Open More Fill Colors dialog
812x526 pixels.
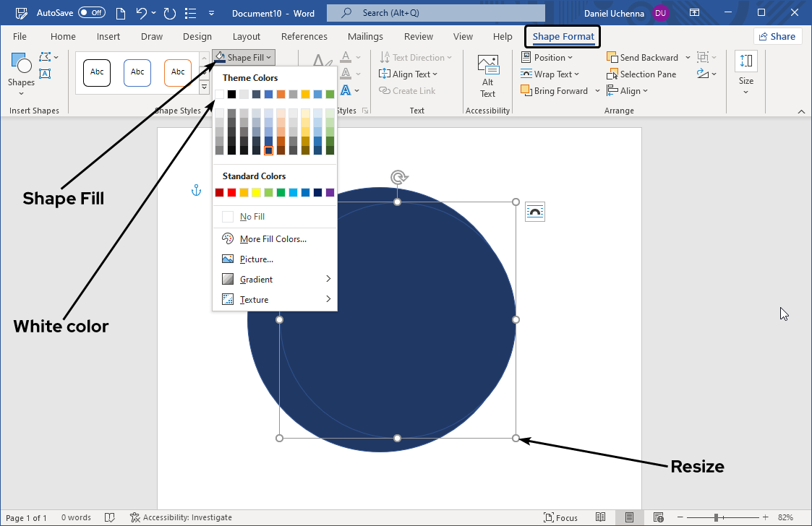[273, 239]
